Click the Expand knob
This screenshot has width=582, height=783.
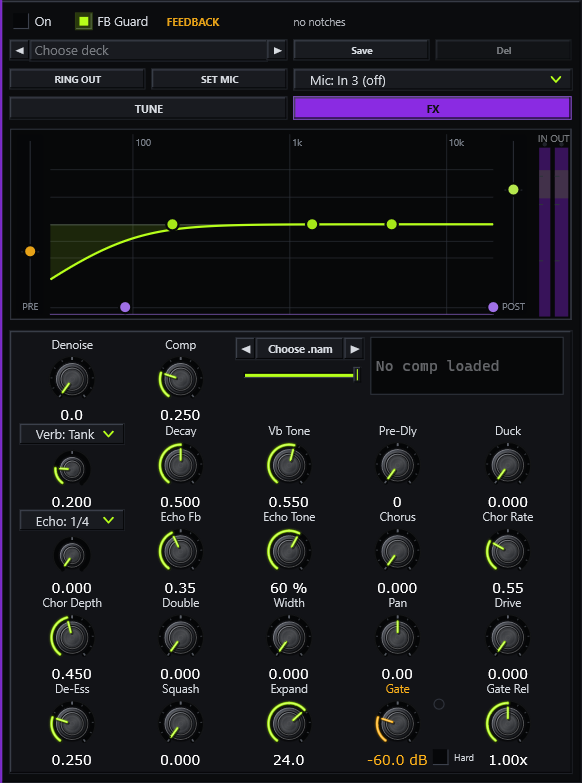(289, 723)
